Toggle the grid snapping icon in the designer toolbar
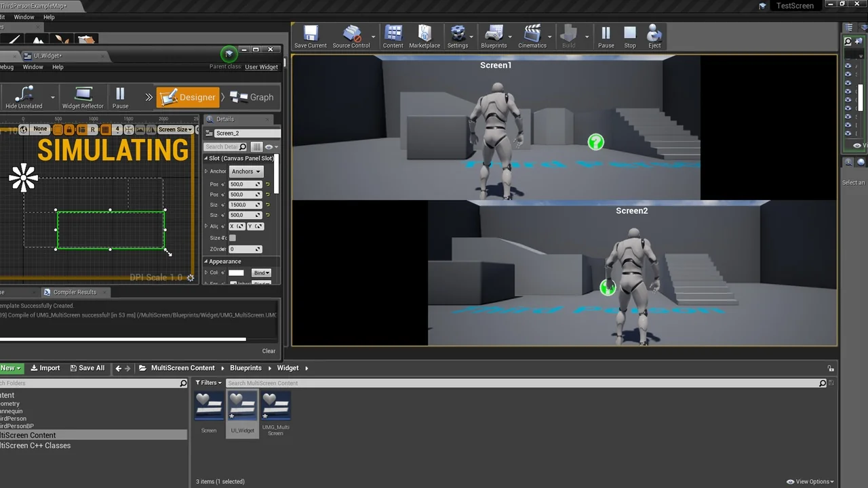This screenshot has height=488, width=868. pos(106,129)
